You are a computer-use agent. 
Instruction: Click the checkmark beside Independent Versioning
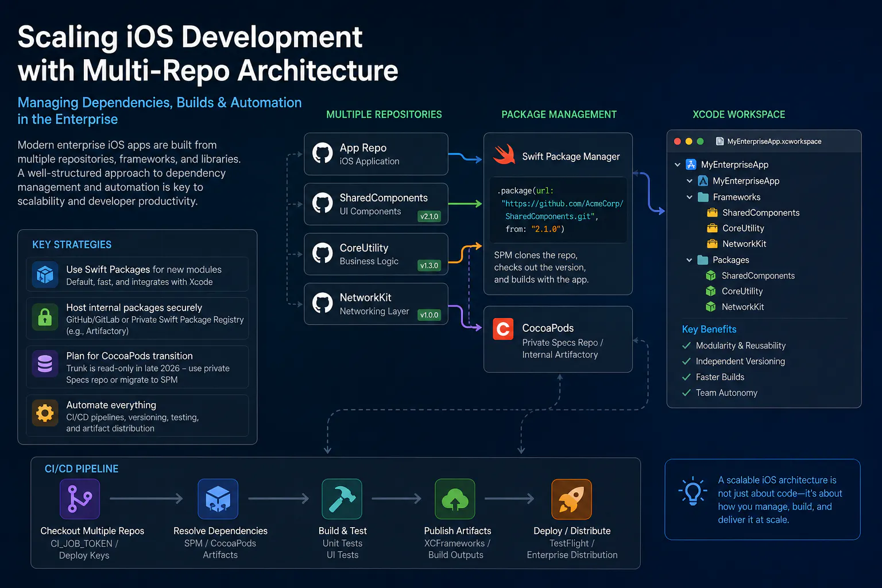coord(686,361)
